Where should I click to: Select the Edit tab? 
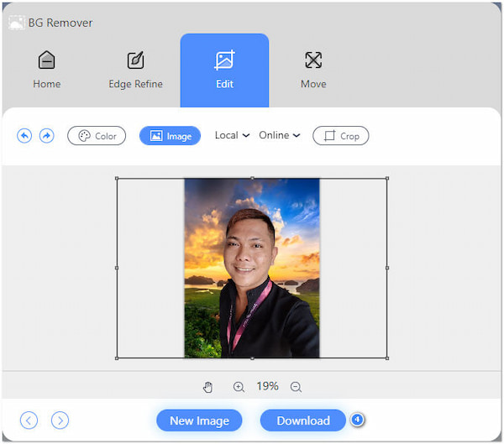224,70
